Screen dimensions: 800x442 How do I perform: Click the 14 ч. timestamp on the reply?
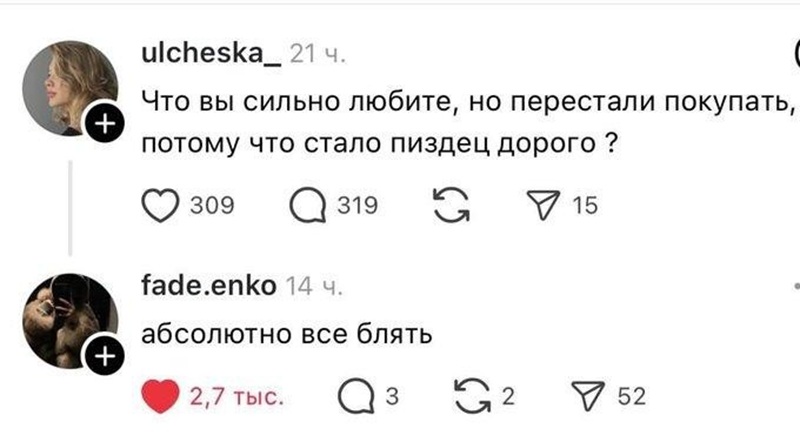point(314,288)
